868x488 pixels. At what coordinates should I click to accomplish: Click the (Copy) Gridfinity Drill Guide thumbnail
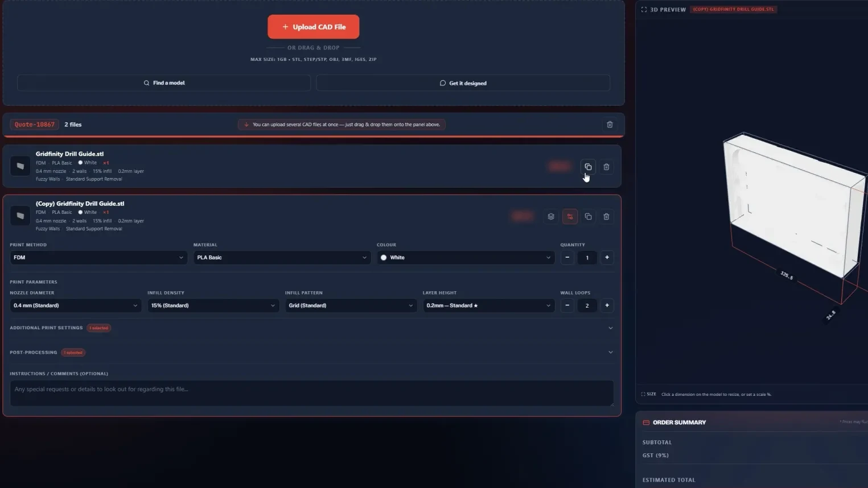point(20,216)
